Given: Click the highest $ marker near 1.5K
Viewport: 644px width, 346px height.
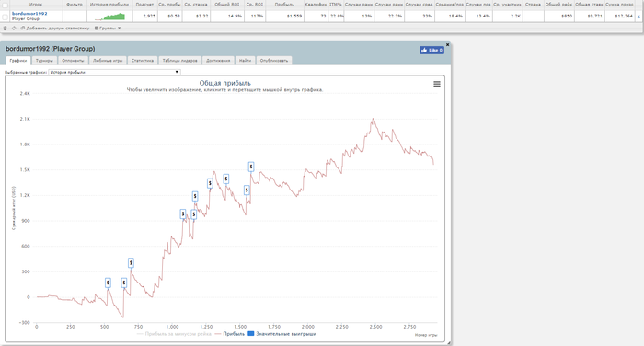Looking at the screenshot, I should coord(251,167).
